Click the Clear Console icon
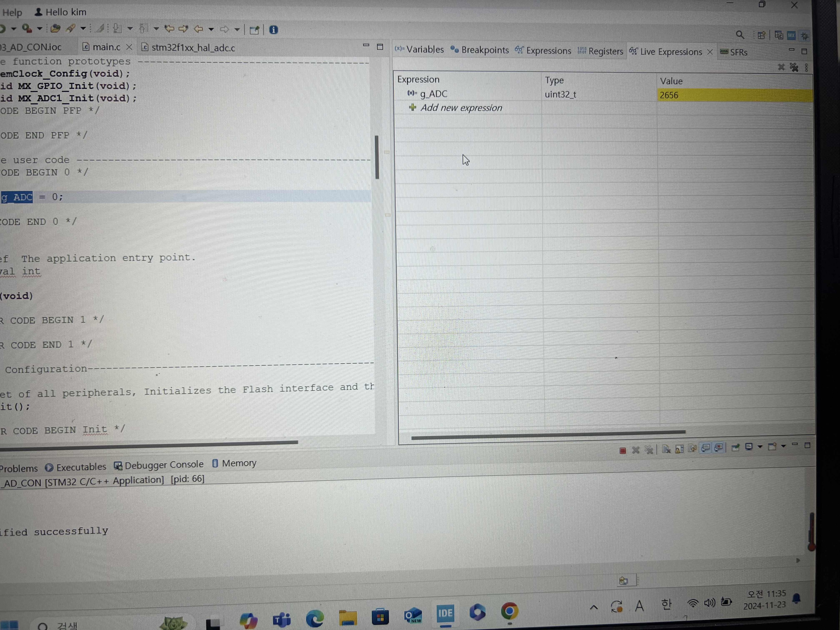The image size is (840, 630). pos(666,449)
